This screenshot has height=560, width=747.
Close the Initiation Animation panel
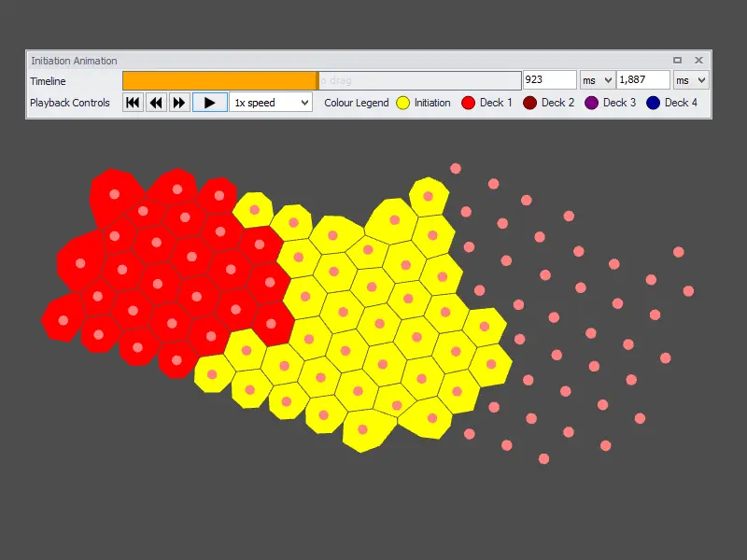click(698, 60)
